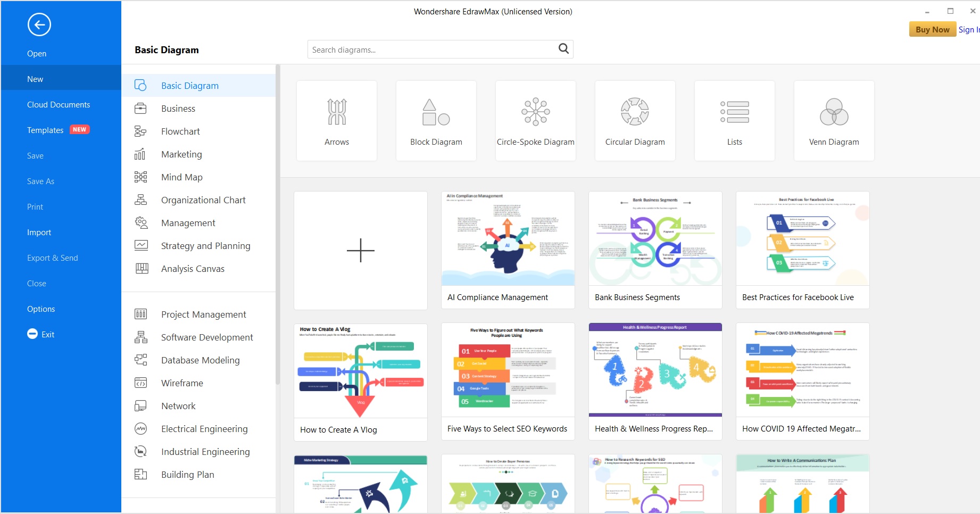Open the Arrows diagram type

(336, 120)
